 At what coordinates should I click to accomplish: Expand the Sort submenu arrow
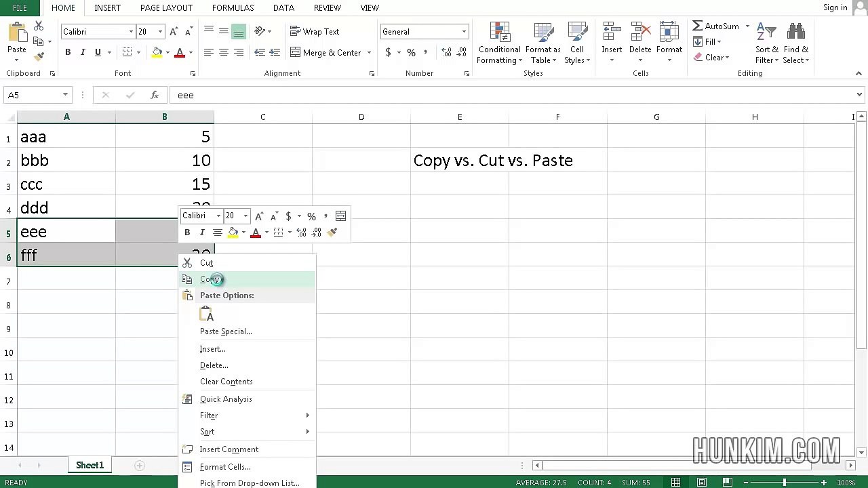pos(307,432)
